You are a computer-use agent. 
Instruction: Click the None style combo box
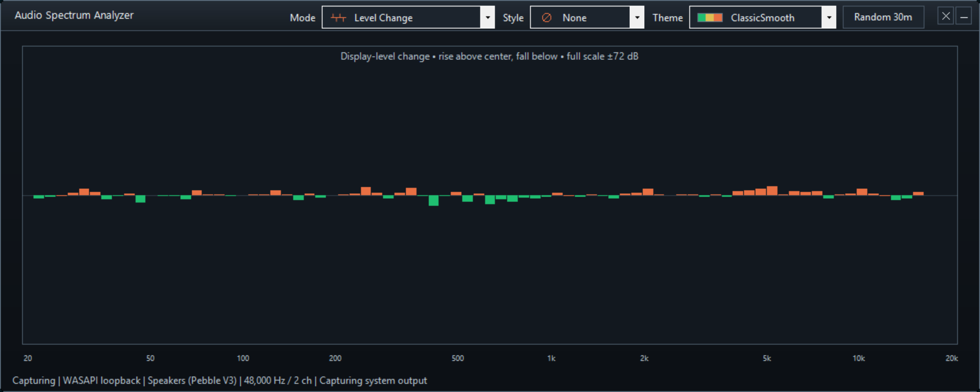[587, 17]
